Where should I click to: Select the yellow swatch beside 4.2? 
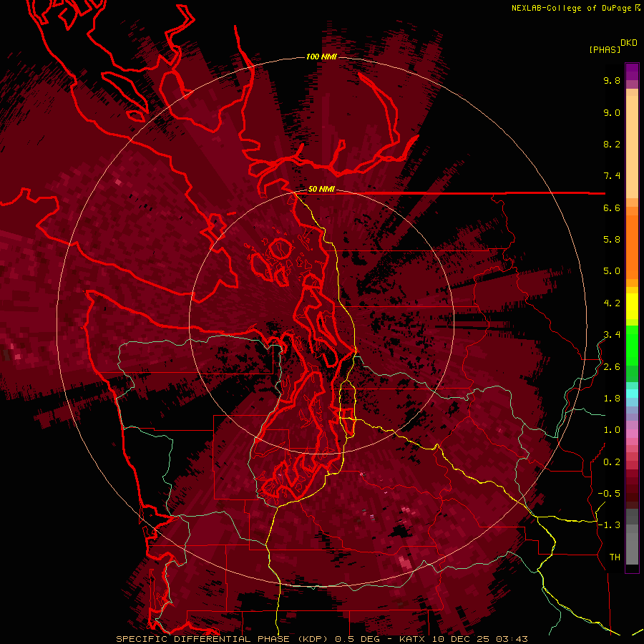point(632,306)
